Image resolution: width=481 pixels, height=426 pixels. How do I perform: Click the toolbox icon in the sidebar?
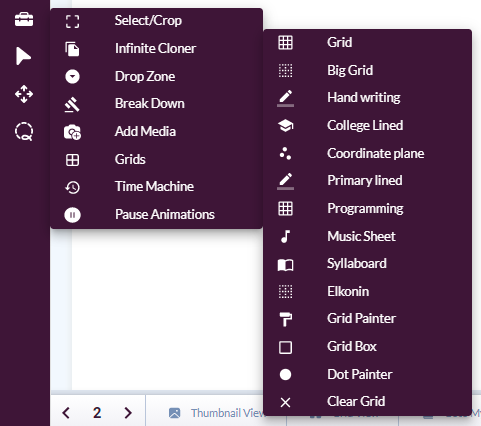[x=24, y=20]
